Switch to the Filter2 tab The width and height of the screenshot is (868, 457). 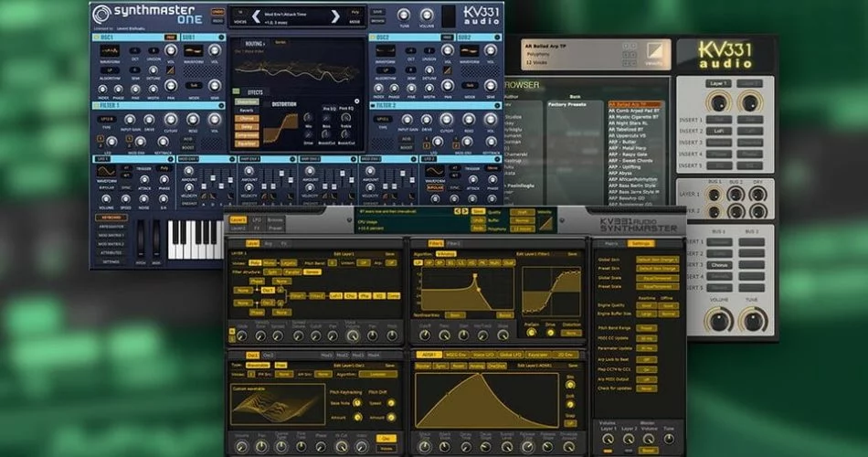pyautogui.click(x=453, y=244)
